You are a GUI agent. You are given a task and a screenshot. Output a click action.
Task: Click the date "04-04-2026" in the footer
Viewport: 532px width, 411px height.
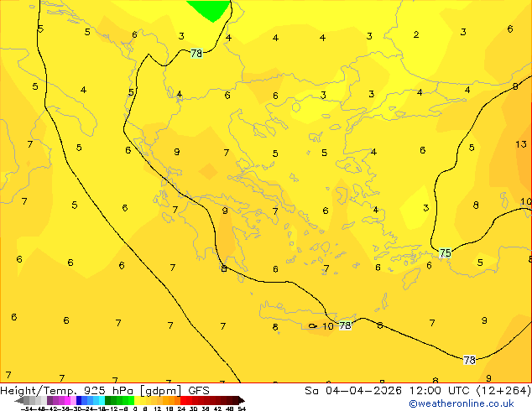click(363, 391)
